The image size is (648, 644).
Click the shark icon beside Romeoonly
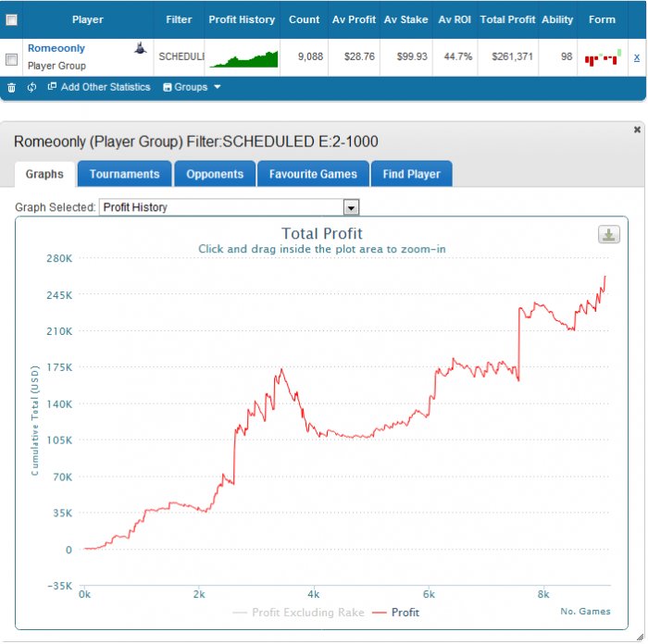tap(141, 48)
